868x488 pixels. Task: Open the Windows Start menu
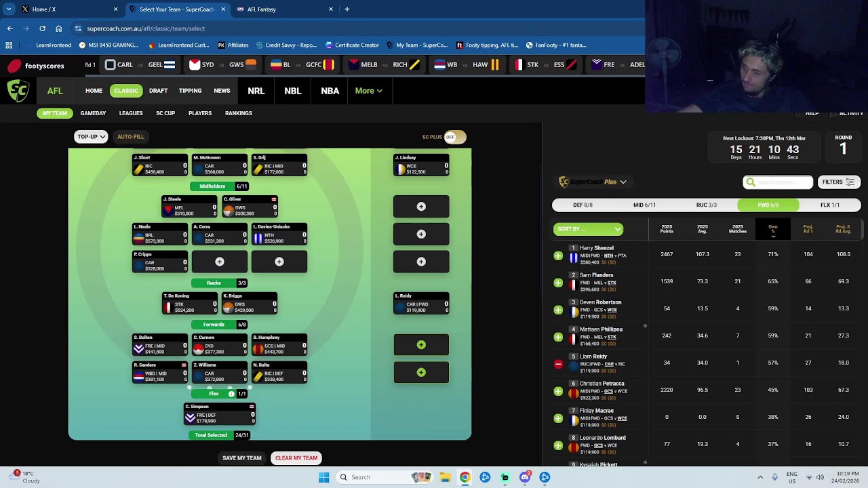pyautogui.click(x=323, y=477)
